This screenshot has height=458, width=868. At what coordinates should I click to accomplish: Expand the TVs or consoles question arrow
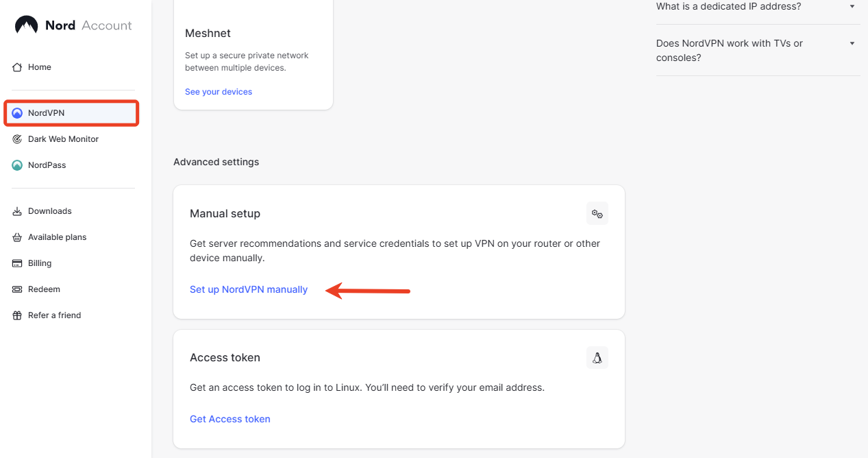tap(852, 43)
